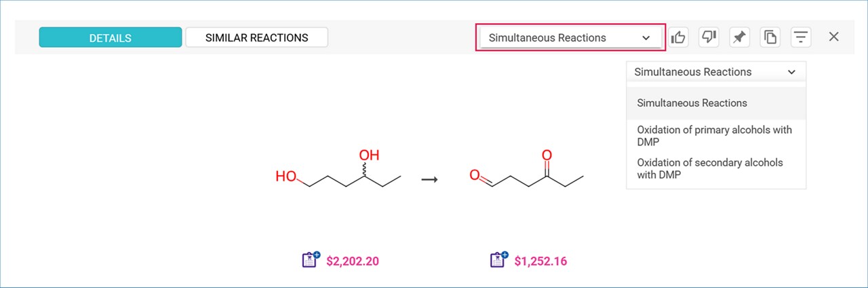Add the $1,252.16 product to the list

(x=498, y=260)
